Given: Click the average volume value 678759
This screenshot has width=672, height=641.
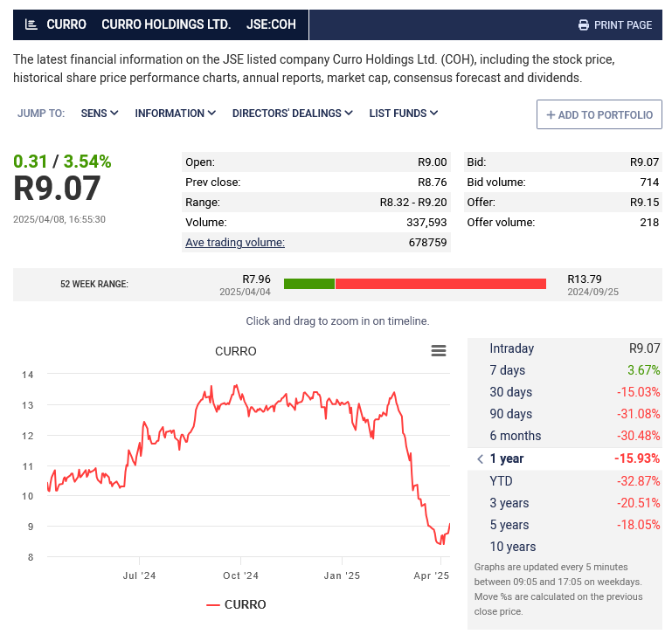Looking at the screenshot, I should pos(427,243).
